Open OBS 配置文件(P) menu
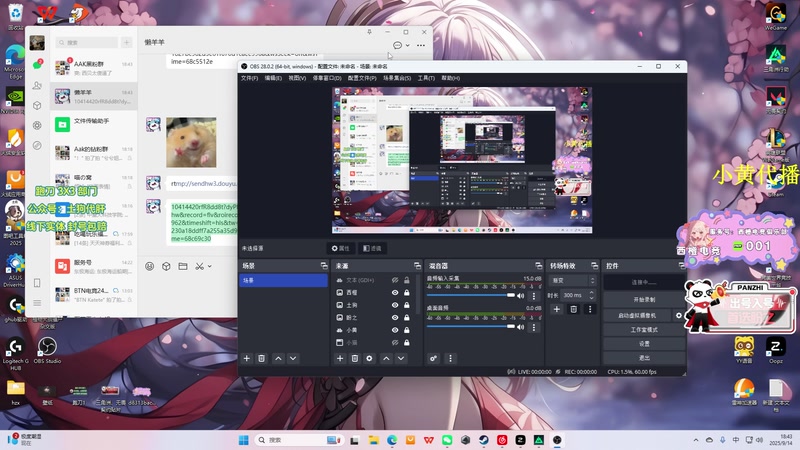The height and width of the screenshot is (450, 800). coord(362,78)
